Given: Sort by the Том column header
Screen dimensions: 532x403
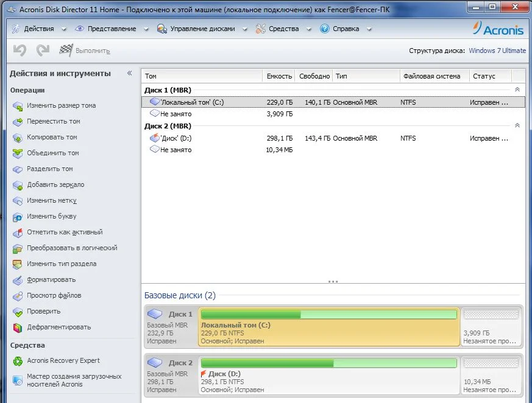Looking at the screenshot, I should [x=202, y=76].
